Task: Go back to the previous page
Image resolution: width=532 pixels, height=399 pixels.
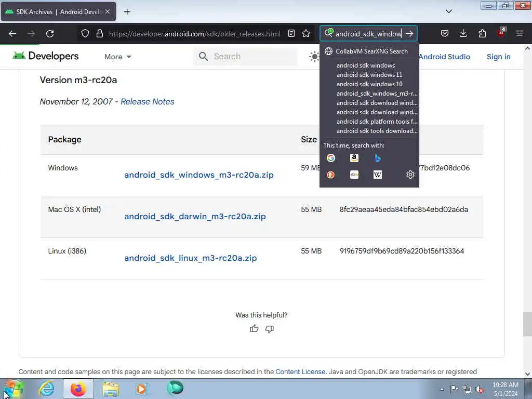Action: point(12,34)
